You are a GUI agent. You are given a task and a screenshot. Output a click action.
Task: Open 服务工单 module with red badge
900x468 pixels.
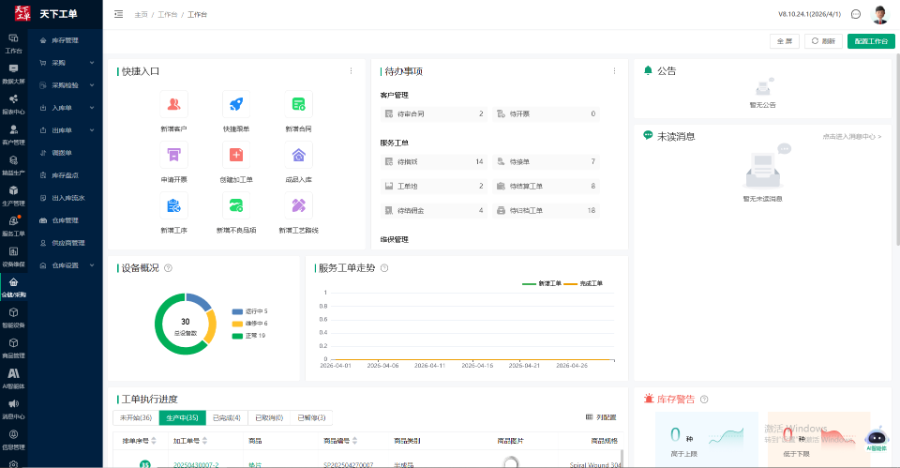(13, 226)
